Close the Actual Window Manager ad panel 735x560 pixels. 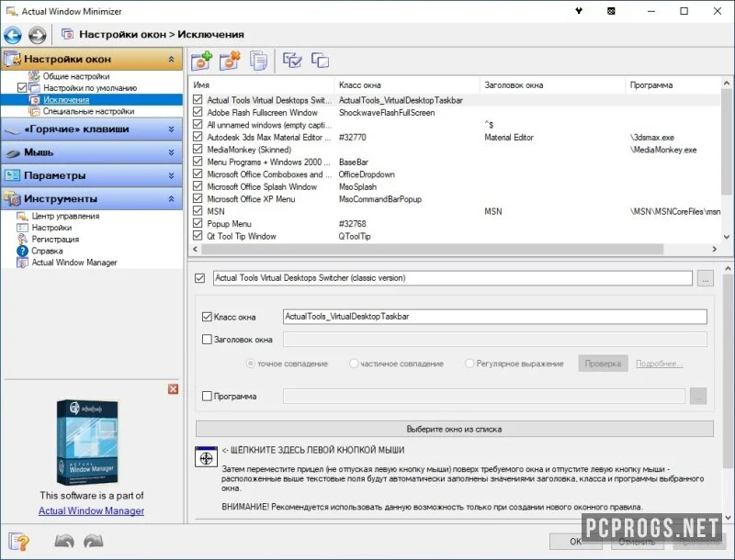coord(173,389)
